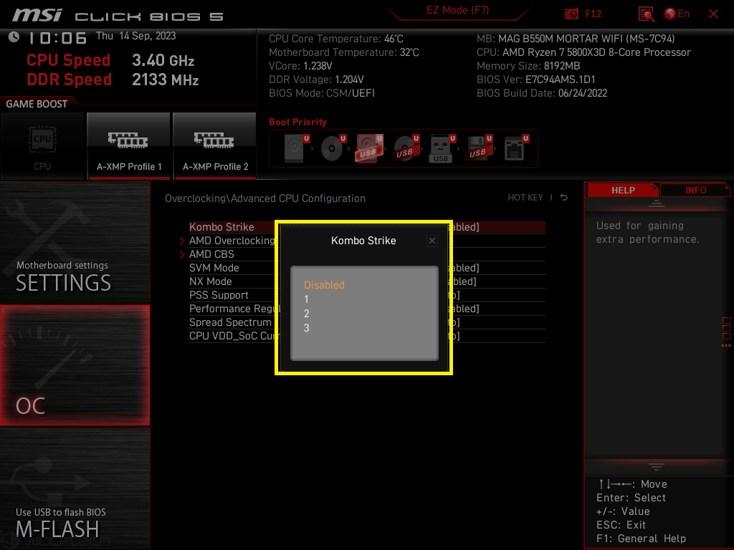The height and width of the screenshot is (550, 734).
Task: Select USB CD/DVD boot icon
Action: point(406,148)
